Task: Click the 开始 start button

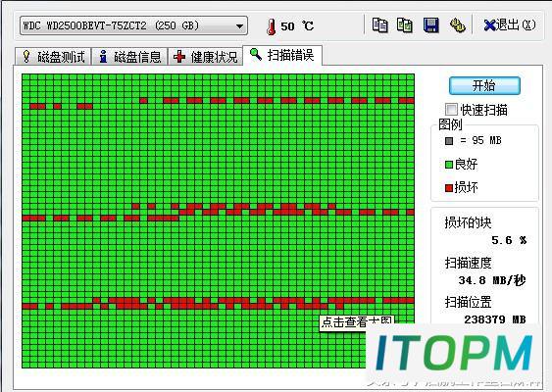Action: pyautogui.click(x=484, y=85)
